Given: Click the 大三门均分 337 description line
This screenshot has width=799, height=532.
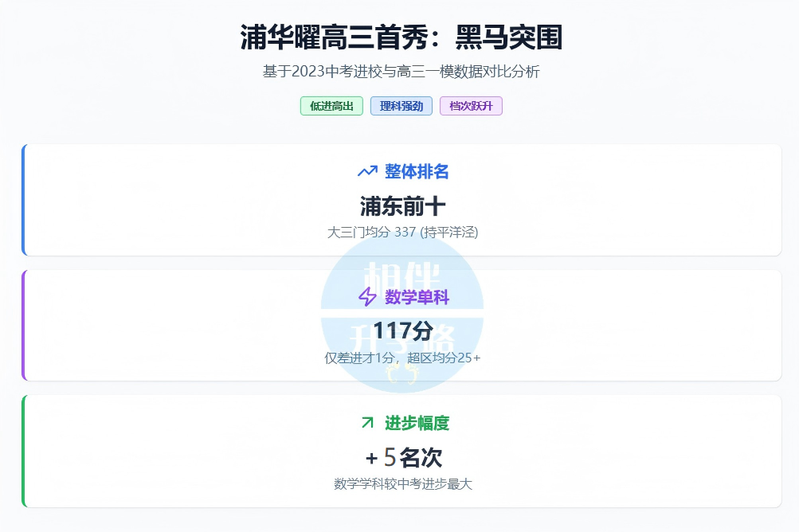Looking at the screenshot, I should [x=402, y=233].
